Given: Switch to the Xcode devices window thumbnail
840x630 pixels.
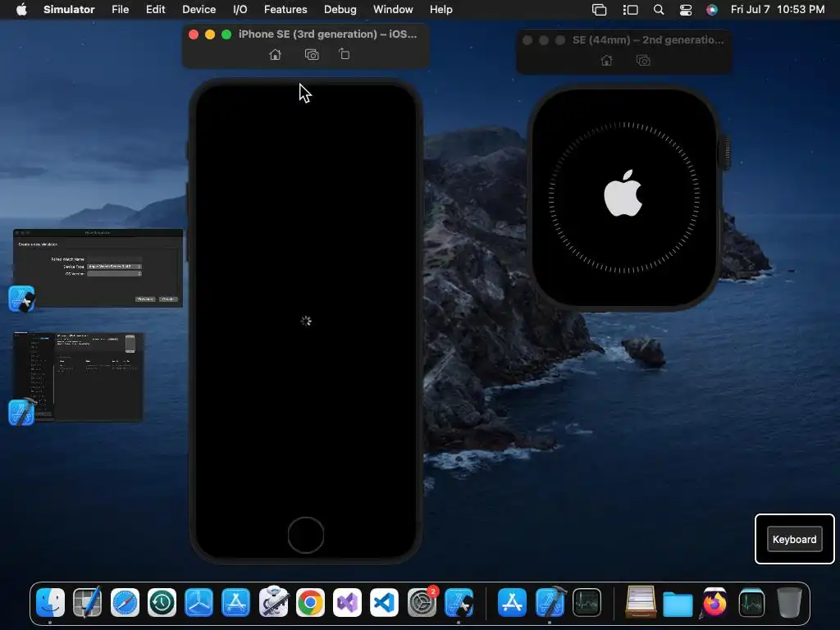Looking at the screenshot, I should (x=78, y=377).
